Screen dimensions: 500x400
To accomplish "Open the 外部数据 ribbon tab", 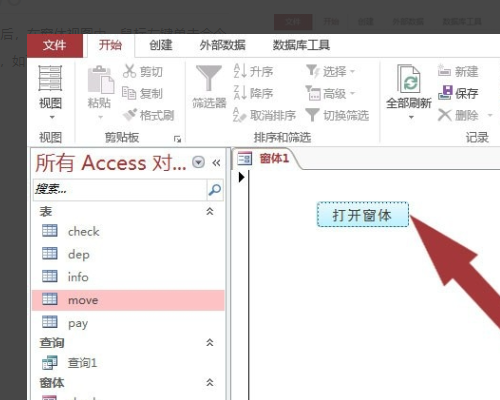I will pos(222,45).
